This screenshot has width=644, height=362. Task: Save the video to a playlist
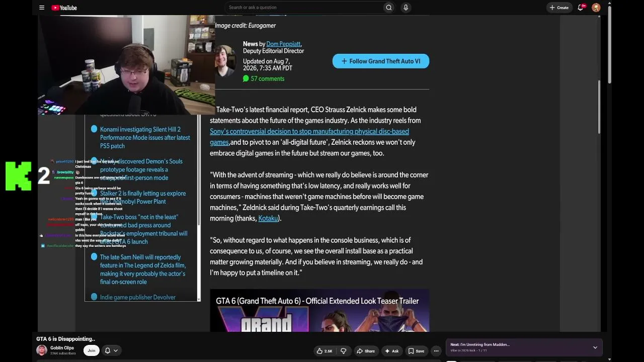(x=416, y=351)
